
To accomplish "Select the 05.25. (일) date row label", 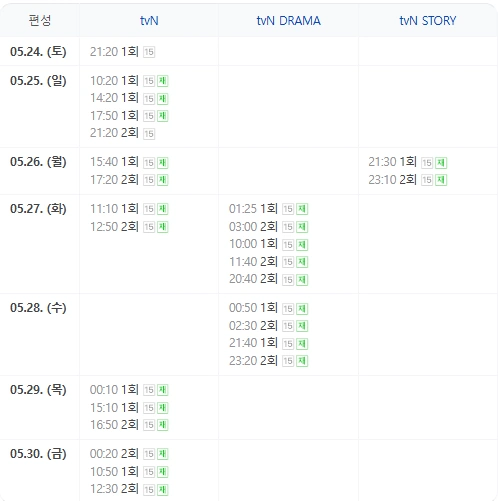I will click(x=38, y=80).
